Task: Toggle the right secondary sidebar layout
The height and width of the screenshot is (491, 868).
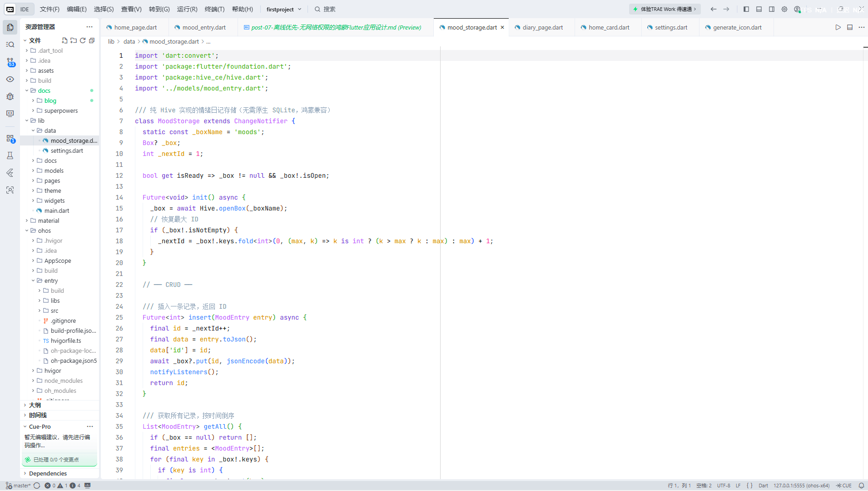Action: pyautogui.click(x=772, y=9)
